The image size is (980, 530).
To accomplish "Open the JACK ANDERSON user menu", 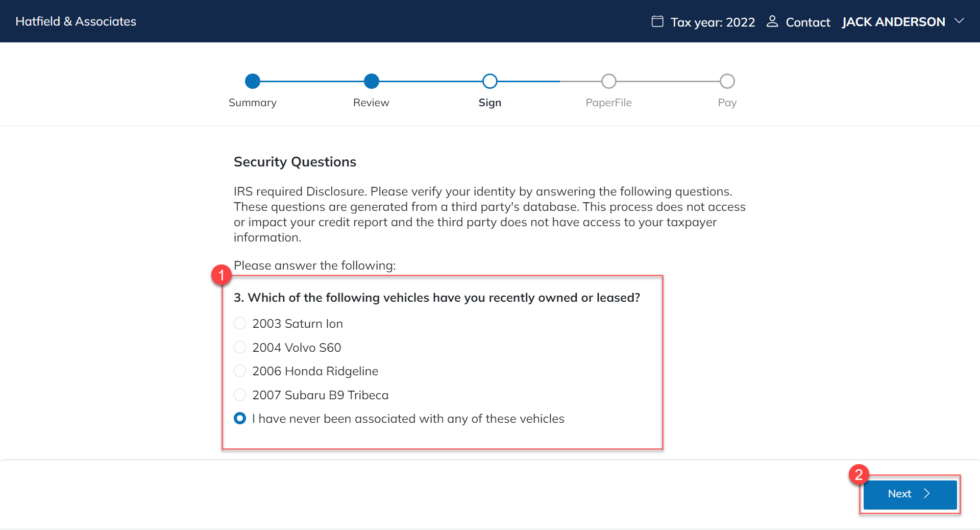I will [893, 22].
